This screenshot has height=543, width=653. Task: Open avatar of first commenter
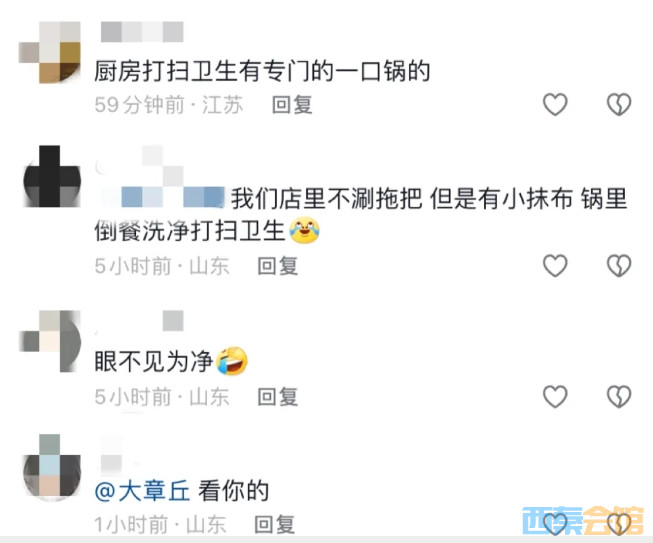point(50,52)
